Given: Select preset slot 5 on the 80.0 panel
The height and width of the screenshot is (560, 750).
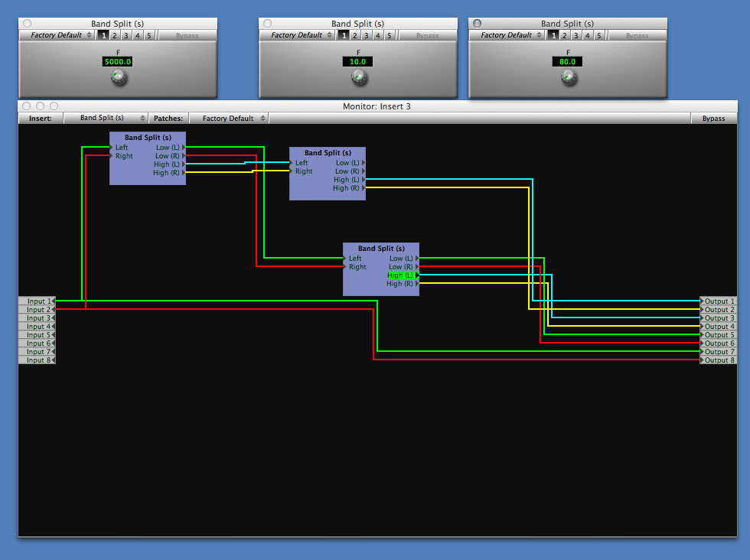Looking at the screenshot, I should (x=599, y=36).
